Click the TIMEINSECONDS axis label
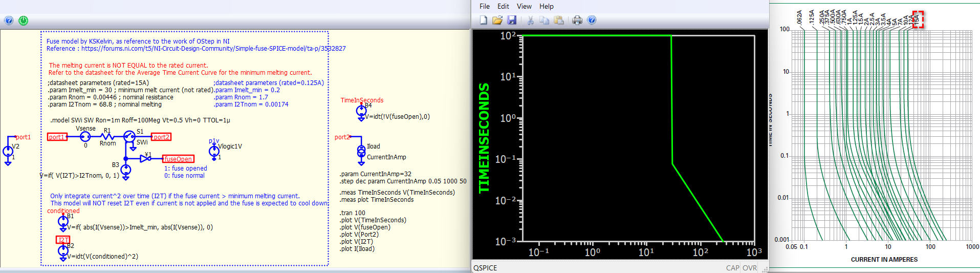This screenshot has height=273, width=980. [x=484, y=138]
